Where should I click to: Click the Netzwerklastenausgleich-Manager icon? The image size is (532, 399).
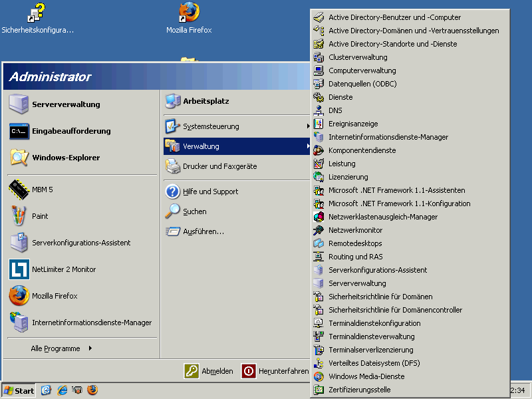tap(319, 217)
